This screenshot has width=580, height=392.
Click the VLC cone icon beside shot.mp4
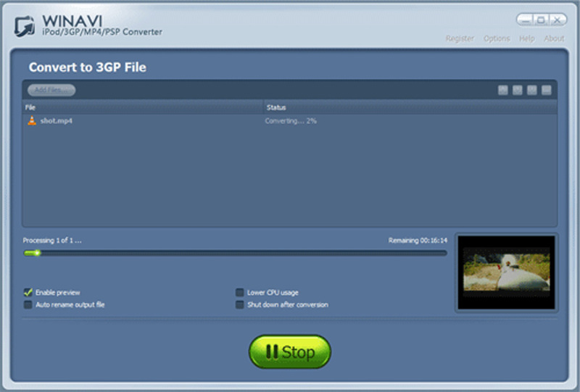pyautogui.click(x=32, y=120)
